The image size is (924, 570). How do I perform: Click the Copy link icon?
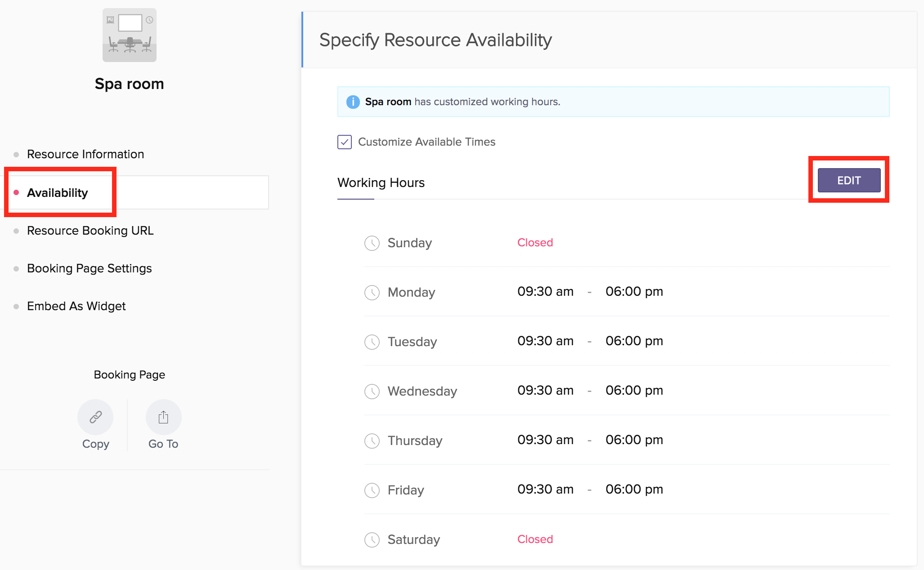point(95,417)
